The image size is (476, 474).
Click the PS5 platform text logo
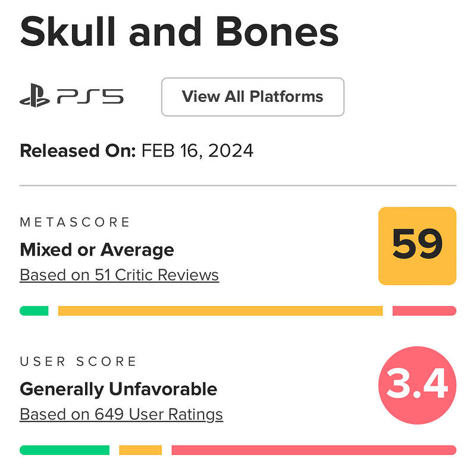point(90,97)
